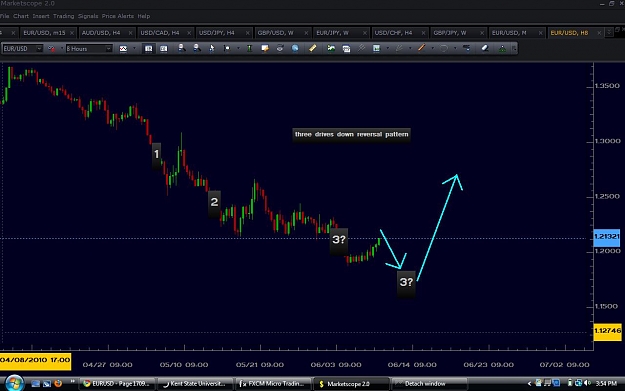Open the Insert menu

(41, 16)
